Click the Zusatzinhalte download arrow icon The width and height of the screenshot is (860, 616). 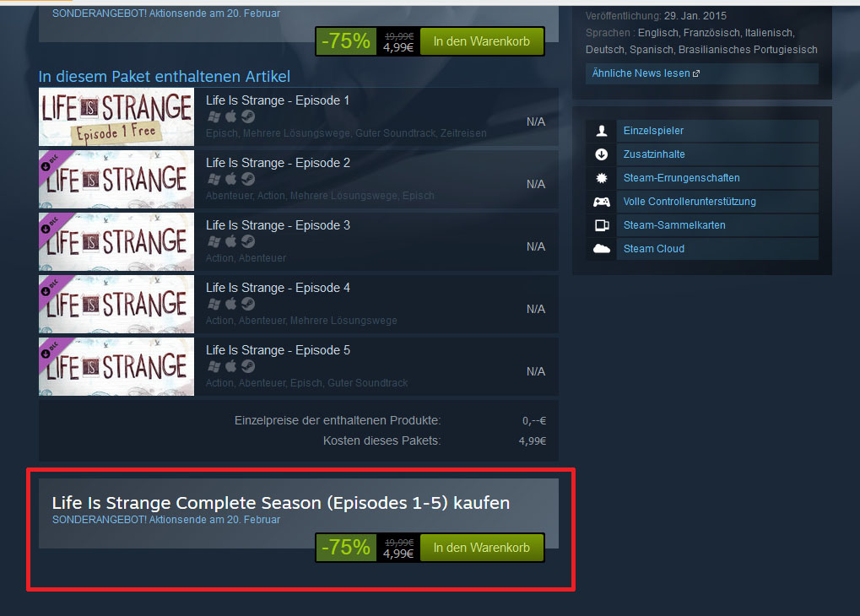[601, 154]
